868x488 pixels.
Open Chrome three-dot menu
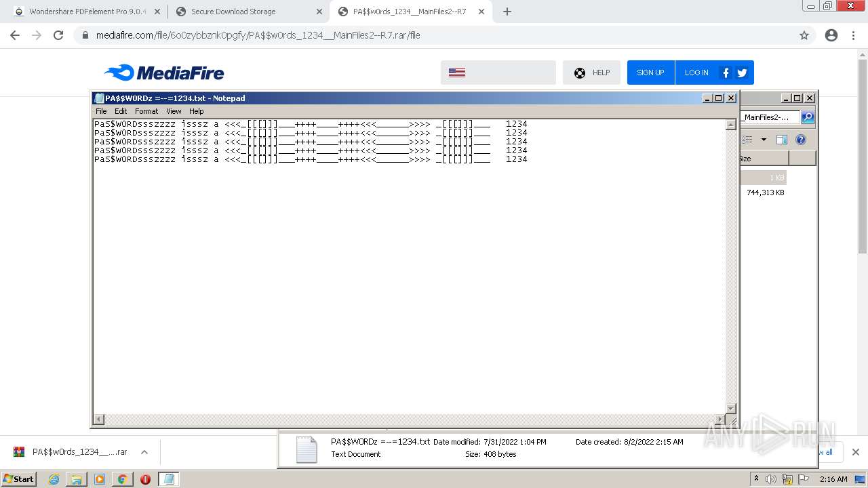(854, 35)
